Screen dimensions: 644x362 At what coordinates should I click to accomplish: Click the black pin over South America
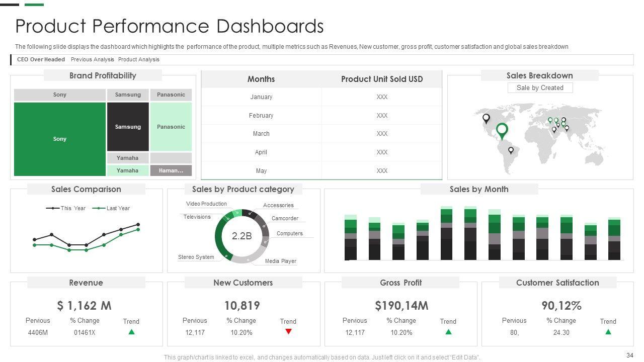511,150
